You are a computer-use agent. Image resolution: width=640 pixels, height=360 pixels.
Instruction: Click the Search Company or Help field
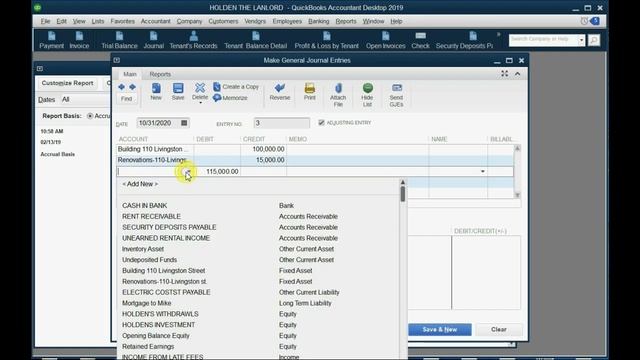[x=543, y=40]
